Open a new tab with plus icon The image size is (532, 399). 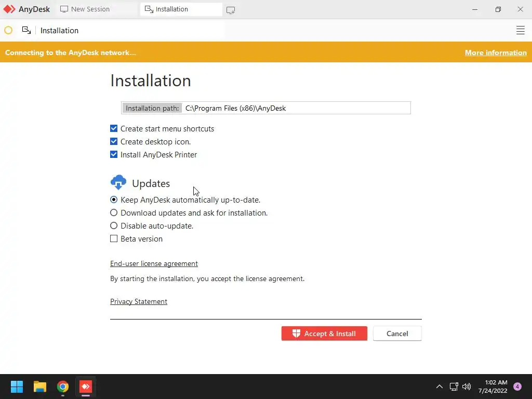click(x=231, y=10)
